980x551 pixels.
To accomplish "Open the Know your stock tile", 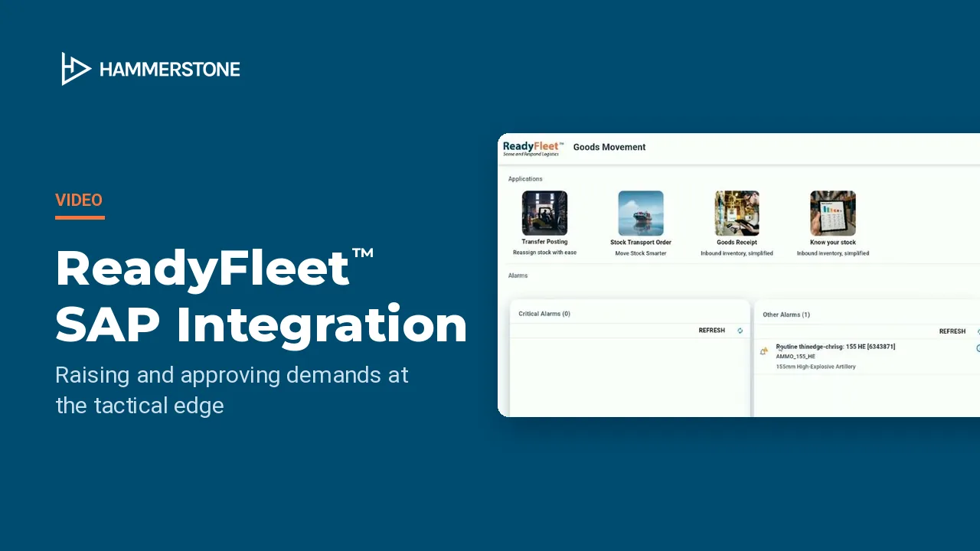I will (x=833, y=213).
